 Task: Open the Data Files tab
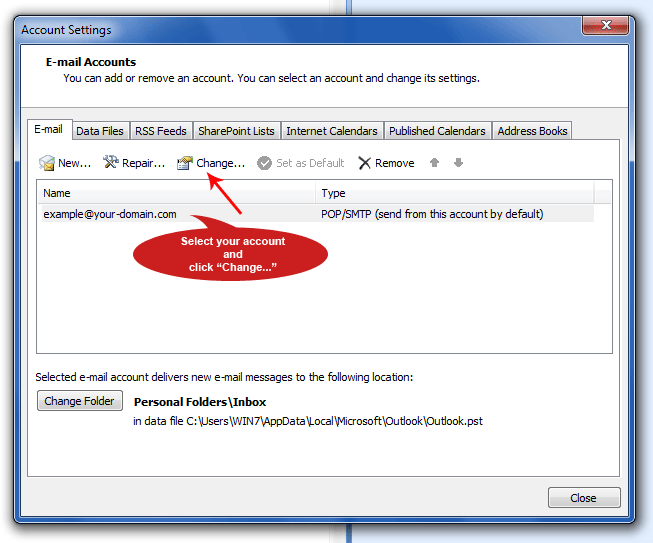(x=100, y=131)
